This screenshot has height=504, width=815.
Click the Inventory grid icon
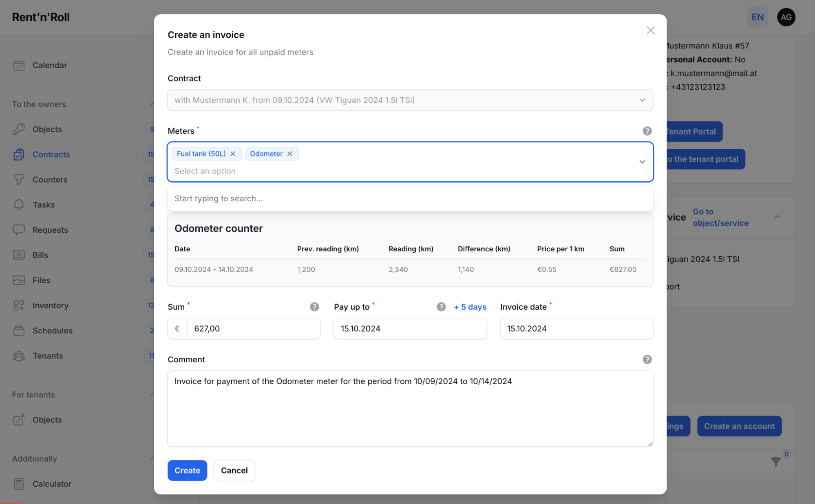(x=19, y=306)
